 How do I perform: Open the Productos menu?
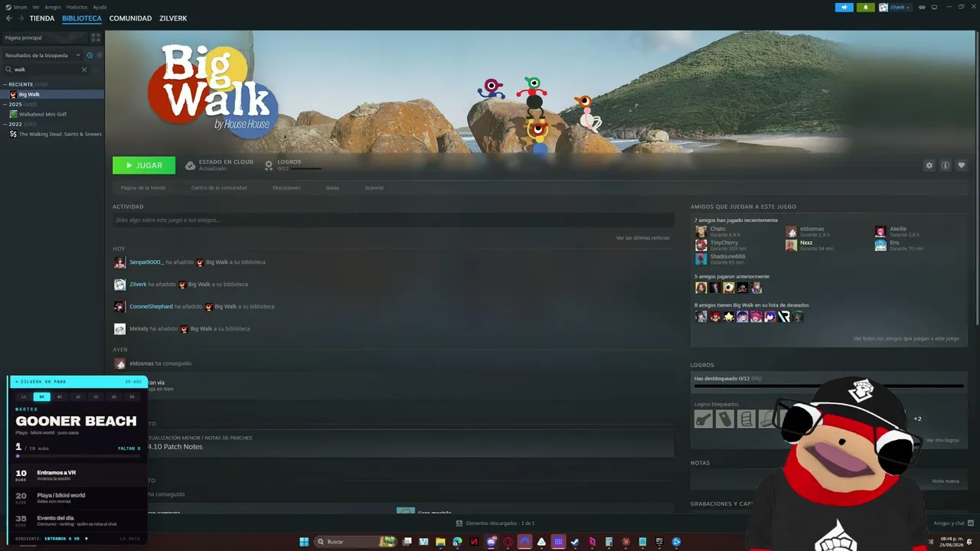[x=77, y=7]
